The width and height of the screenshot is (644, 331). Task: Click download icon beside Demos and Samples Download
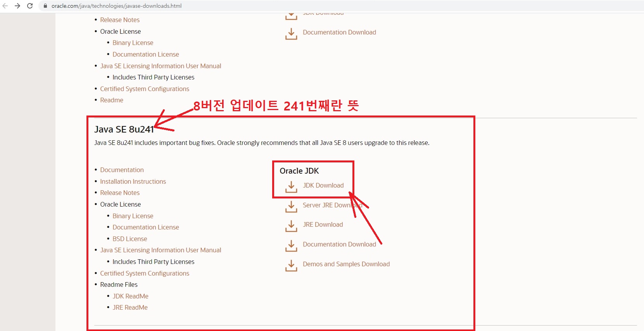coord(291,265)
